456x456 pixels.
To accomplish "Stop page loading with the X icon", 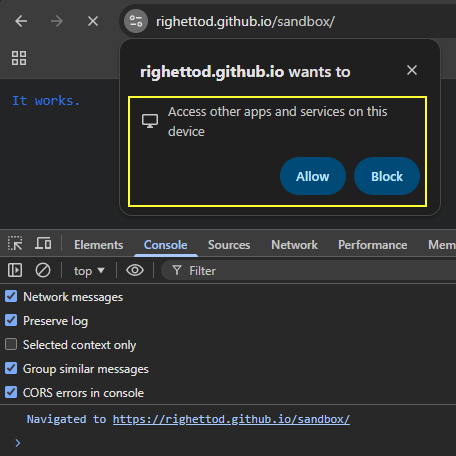I will click(x=93, y=22).
